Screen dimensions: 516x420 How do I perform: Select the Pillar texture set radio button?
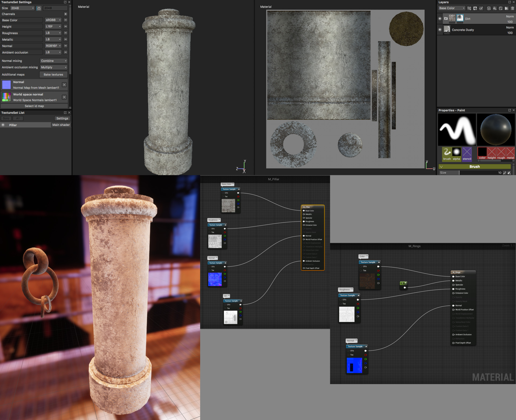[3, 125]
